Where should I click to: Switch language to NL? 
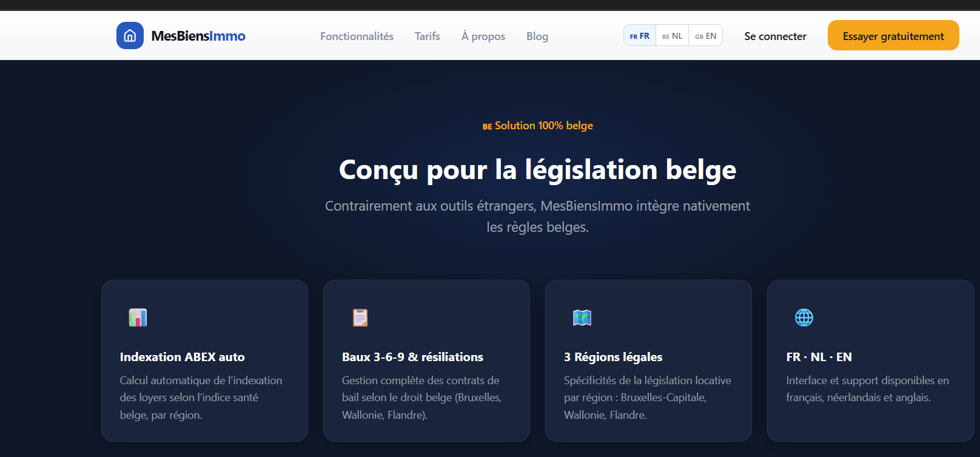point(673,36)
